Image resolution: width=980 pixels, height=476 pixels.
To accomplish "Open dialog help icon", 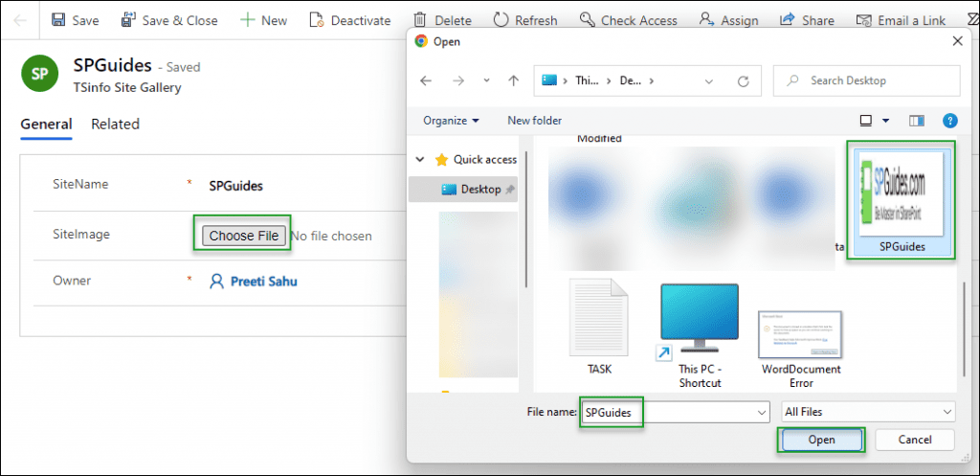I will point(950,121).
